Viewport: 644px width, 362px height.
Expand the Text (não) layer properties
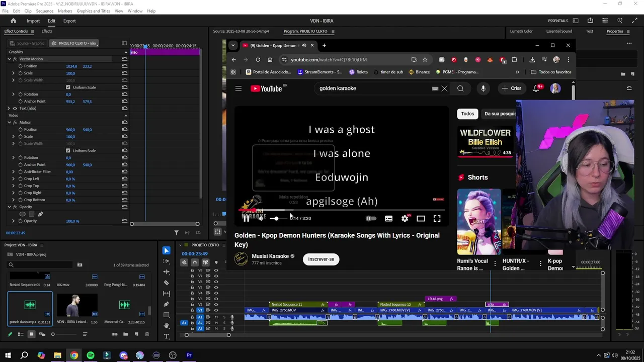click(x=9, y=108)
